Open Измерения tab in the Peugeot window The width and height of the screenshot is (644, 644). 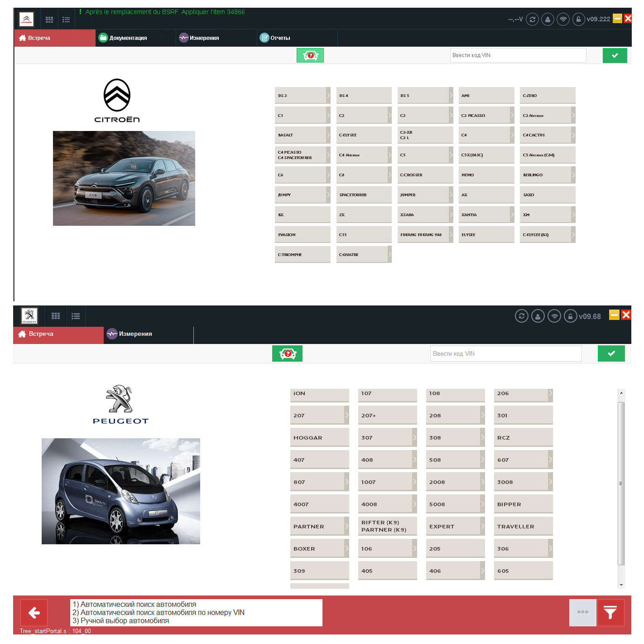click(135, 334)
